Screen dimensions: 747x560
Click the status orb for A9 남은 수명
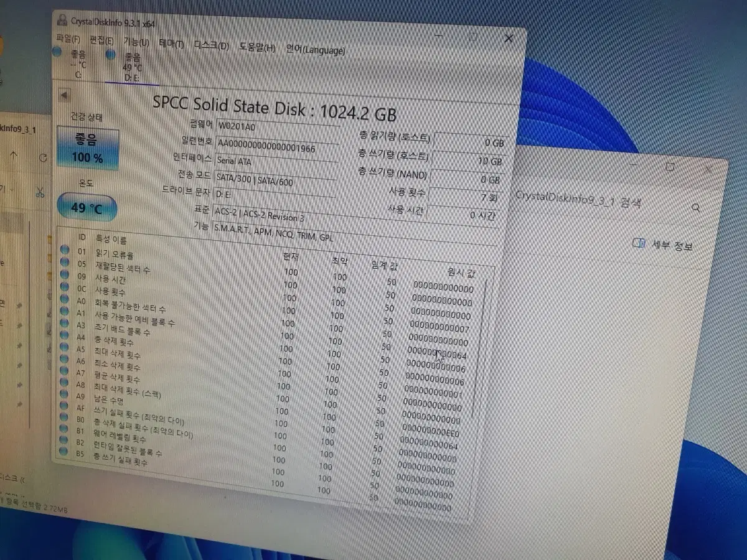pyautogui.click(x=63, y=395)
